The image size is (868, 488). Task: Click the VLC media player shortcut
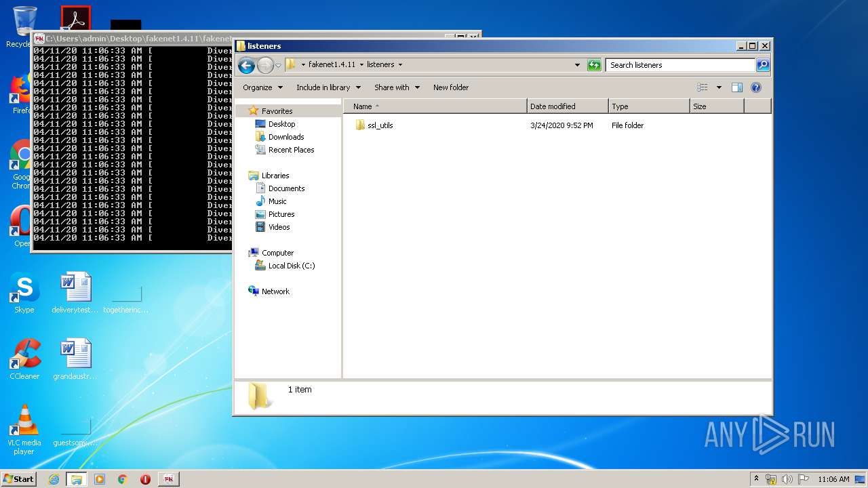[24, 430]
